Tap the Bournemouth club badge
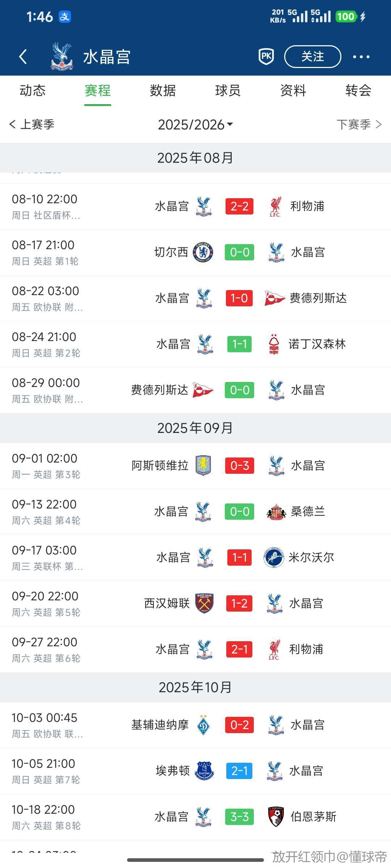The height and width of the screenshot is (868, 391). [276, 817]
